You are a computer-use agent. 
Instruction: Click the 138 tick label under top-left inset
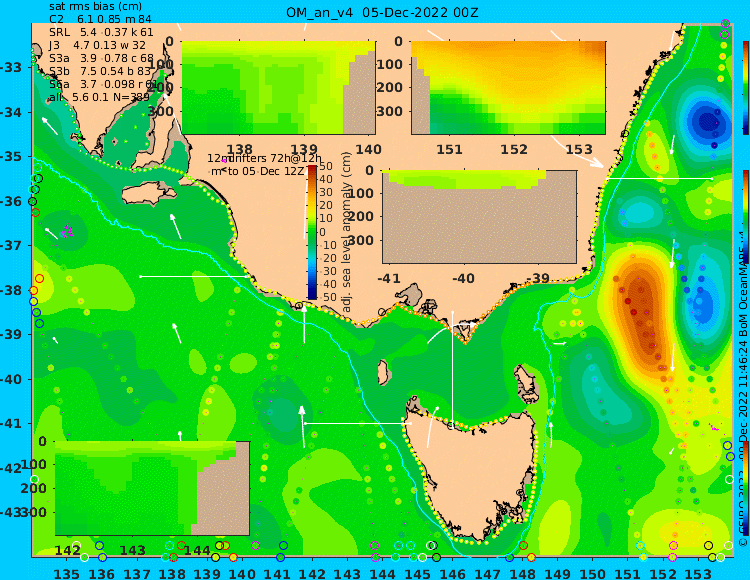pos(240,150)
